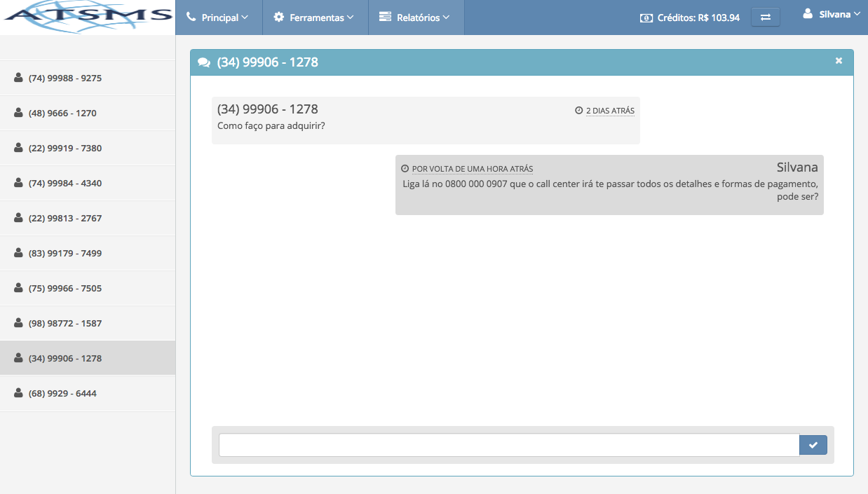Click the chat bubbles icon in header
The image size is (868, 494).
(204, 62)
